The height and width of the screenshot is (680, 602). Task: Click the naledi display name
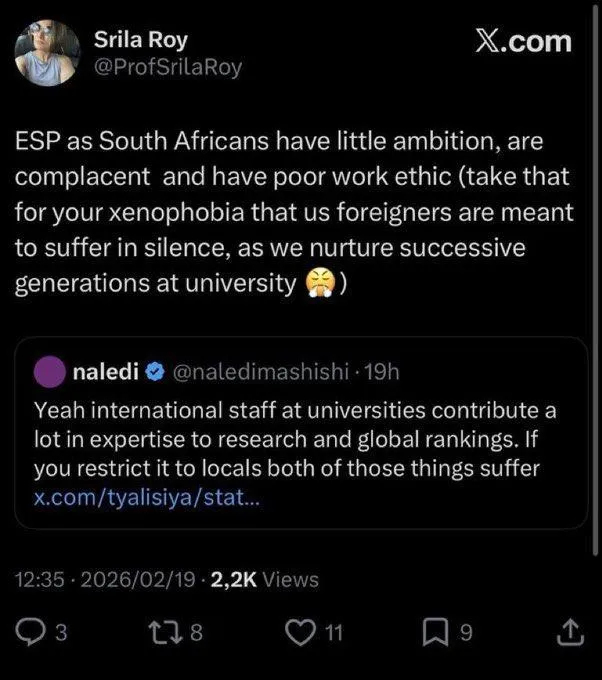(105, 373)
